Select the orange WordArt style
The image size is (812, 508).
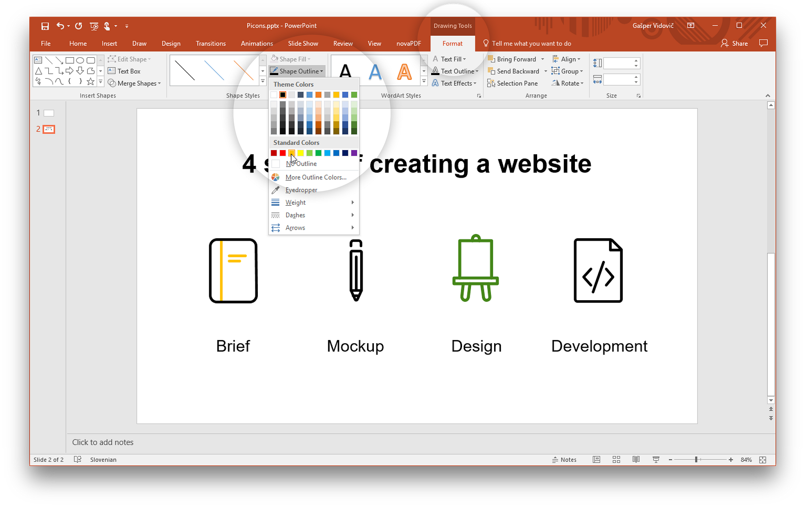pyautogui.click(x=403, y=71)
